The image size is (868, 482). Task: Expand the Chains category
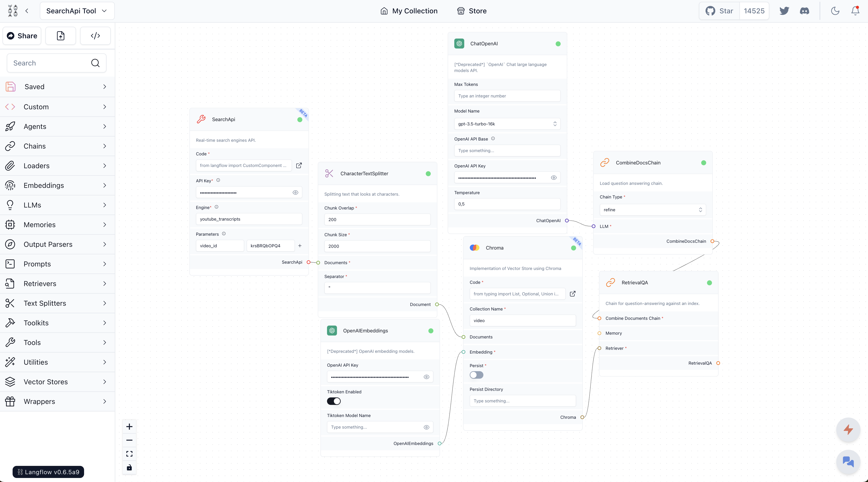click(x=57, y=146)
